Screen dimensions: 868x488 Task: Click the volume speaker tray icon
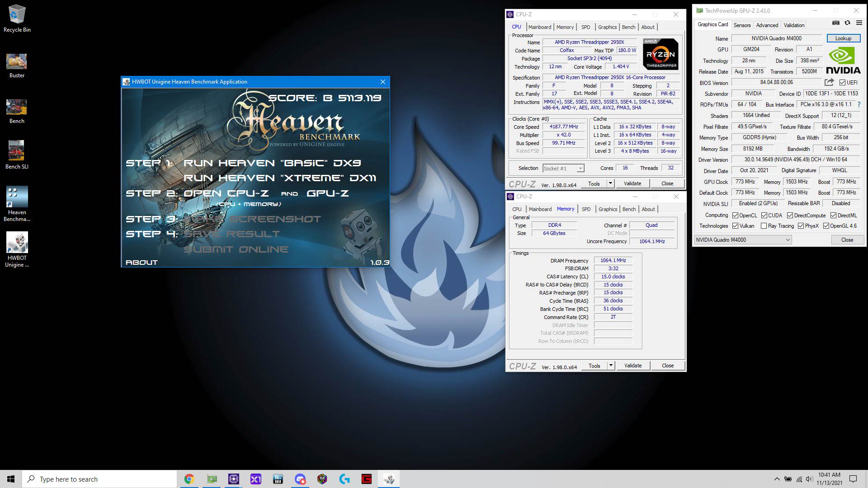pos(810,479)
